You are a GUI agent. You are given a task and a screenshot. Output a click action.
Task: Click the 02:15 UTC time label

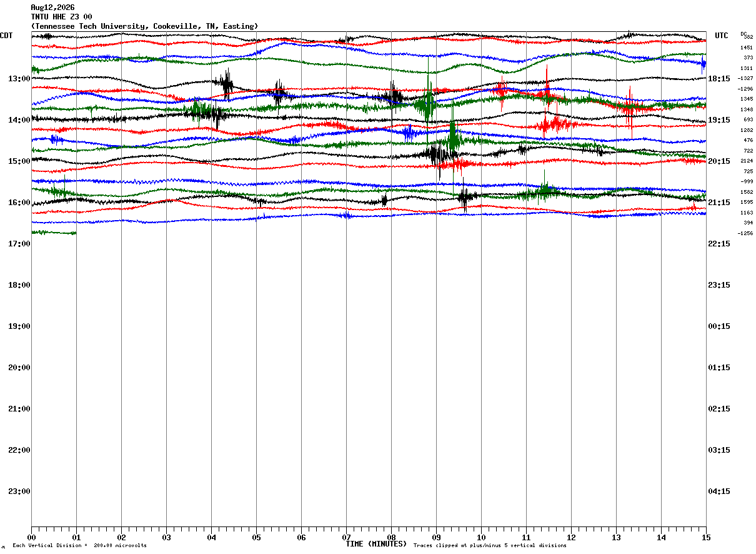point(719,409)
